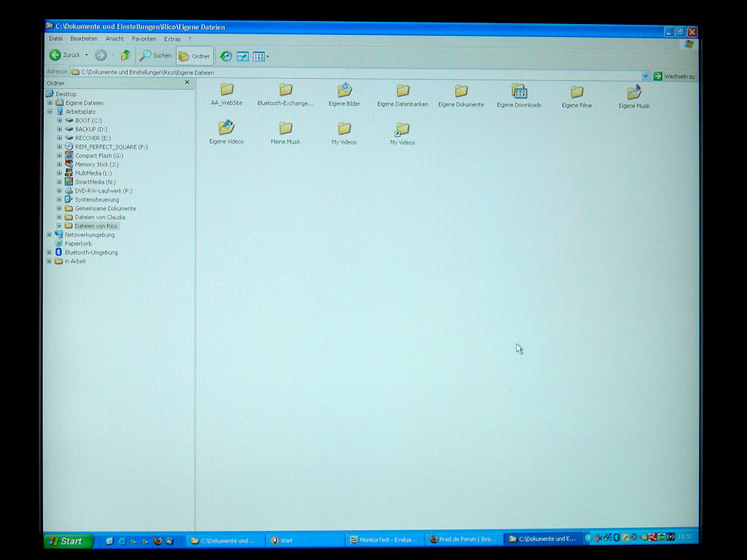
Task: Switch to MonitorTest taskbar window
Action: [x=384, y=540]
